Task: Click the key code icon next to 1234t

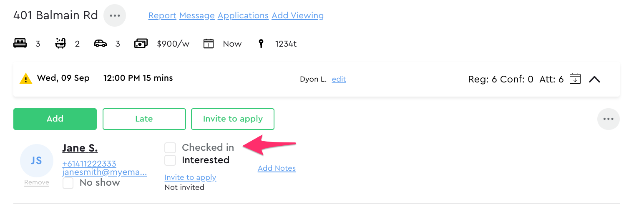Action: (261, 44)
